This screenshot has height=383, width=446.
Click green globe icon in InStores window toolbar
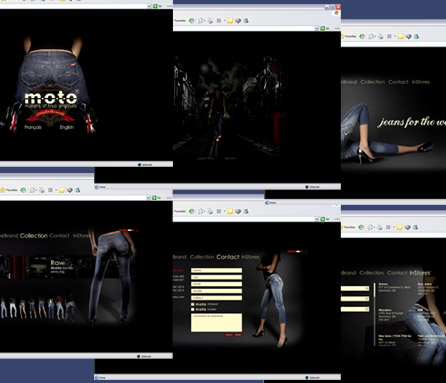coord(361,227)
